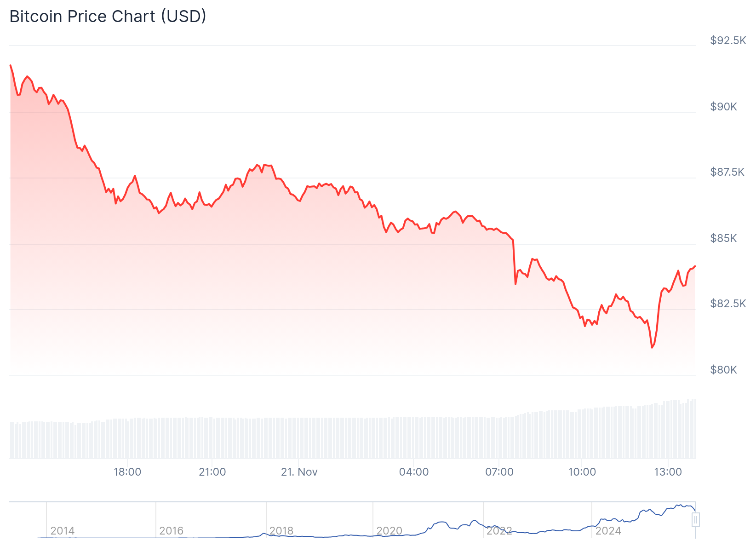Click the Bitcoin Price Chart (USD) title
This screenshot has width=756, height=552.
pos(108,17)
